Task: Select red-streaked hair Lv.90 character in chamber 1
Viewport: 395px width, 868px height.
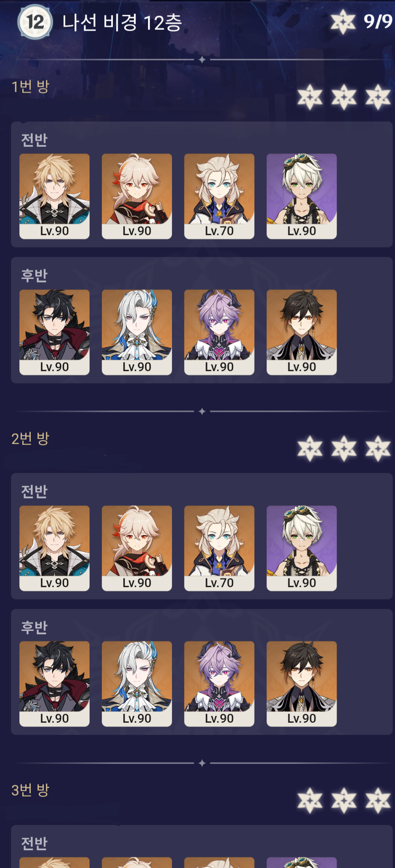Action: [137, 196]
